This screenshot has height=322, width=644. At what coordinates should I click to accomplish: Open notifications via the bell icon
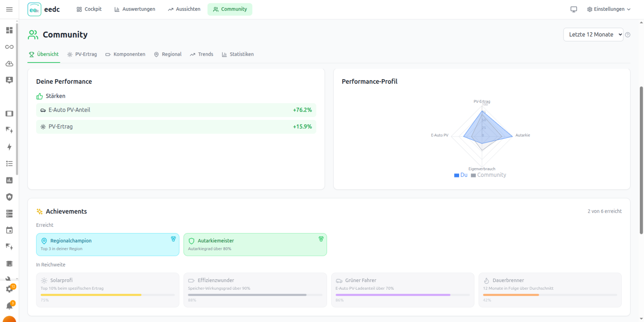tap(9, 305)
